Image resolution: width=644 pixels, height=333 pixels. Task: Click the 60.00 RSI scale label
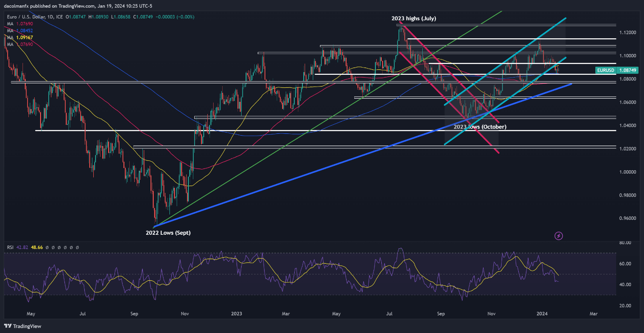coord(625,264)
